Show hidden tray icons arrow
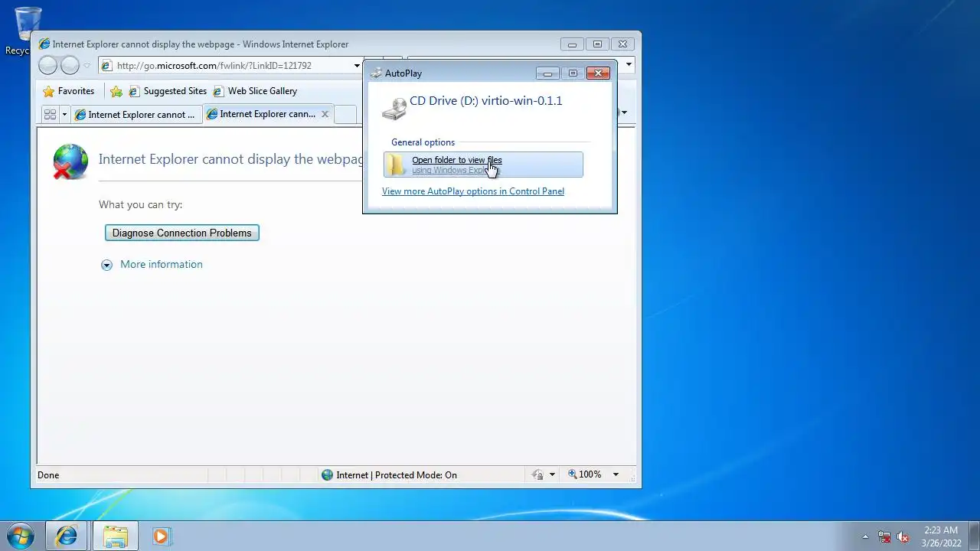980x551 pixels. click(865, 536)
